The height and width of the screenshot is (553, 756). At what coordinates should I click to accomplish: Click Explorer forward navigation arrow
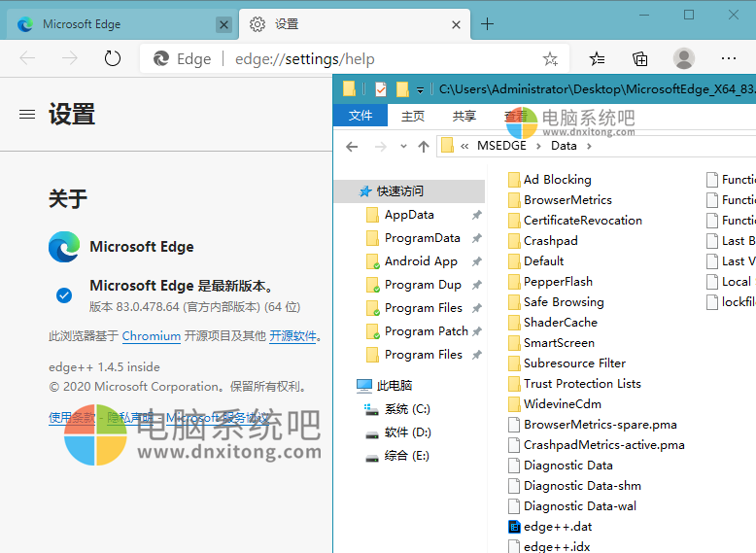(380, 147)
